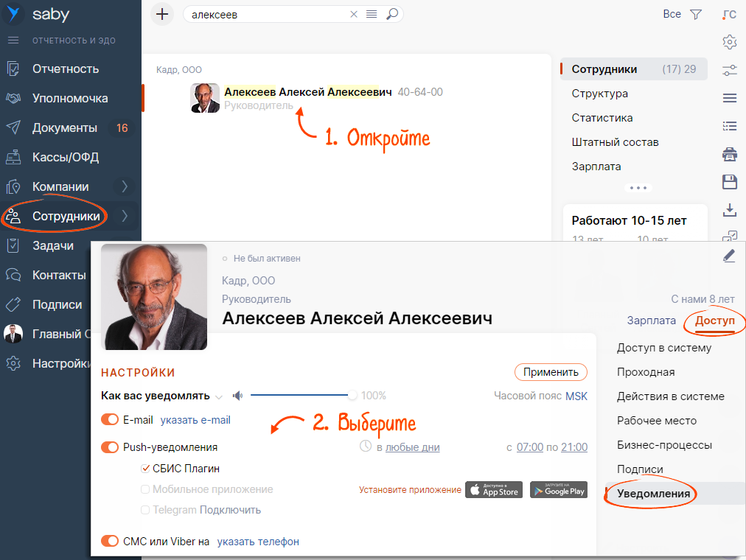Click the search magnifier icon

tap(392, 14)
